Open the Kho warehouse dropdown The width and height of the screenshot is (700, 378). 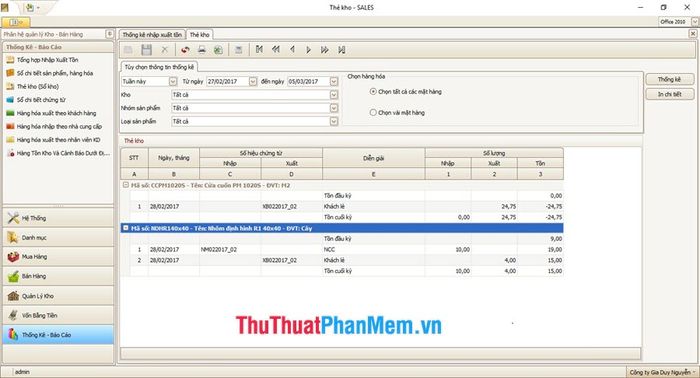pyautogui.click(x=333, y=95)
